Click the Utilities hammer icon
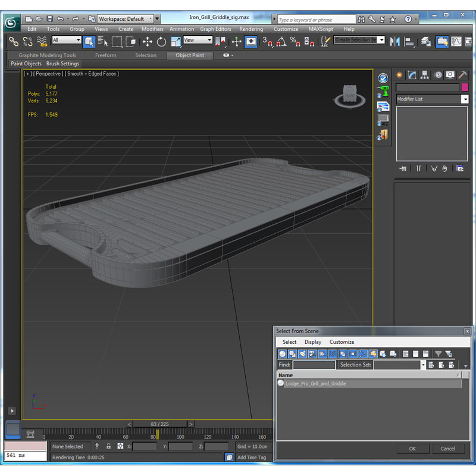This screenshot has width=476, height=476. click(462, 75)
